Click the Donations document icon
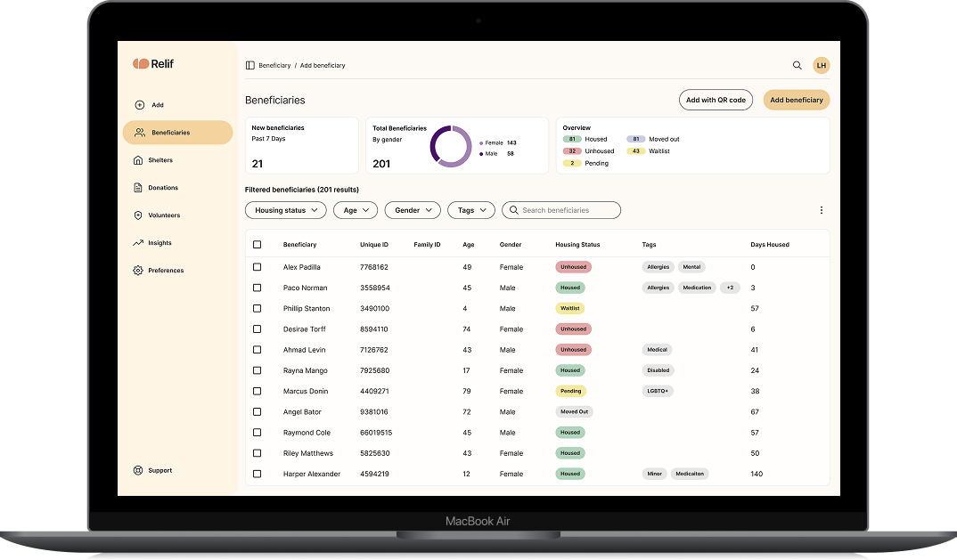Image resolution: width=957 pixels, height=560 pixels. [x=138, y=187]
